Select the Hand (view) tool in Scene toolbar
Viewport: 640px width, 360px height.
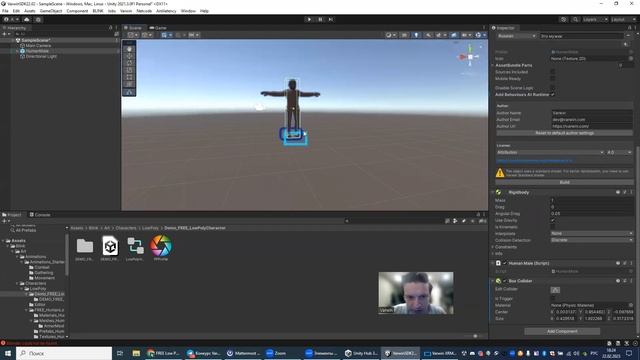click(129, 49)
